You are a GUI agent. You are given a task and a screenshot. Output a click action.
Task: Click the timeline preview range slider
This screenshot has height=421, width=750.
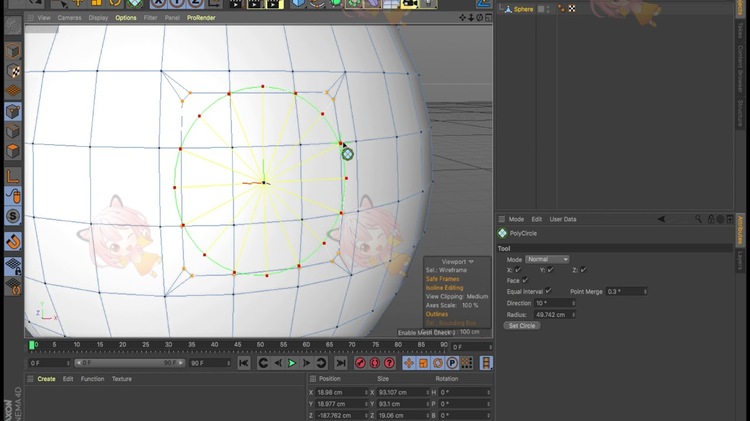pos(130,363)
